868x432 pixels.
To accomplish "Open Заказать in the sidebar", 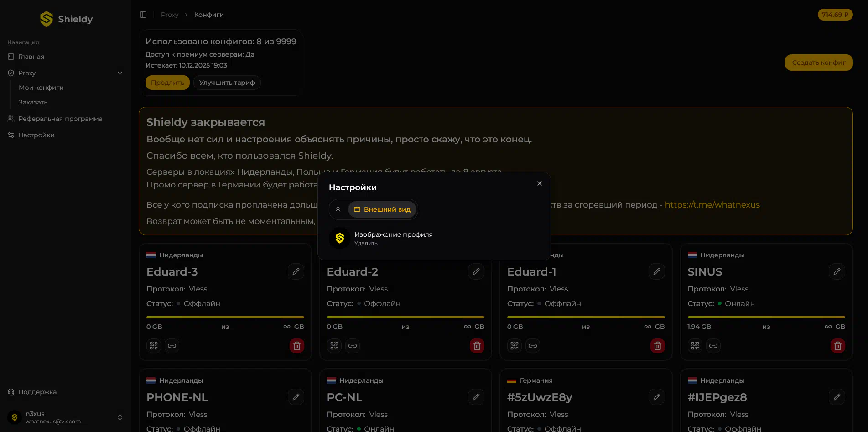I will [33, 102].
